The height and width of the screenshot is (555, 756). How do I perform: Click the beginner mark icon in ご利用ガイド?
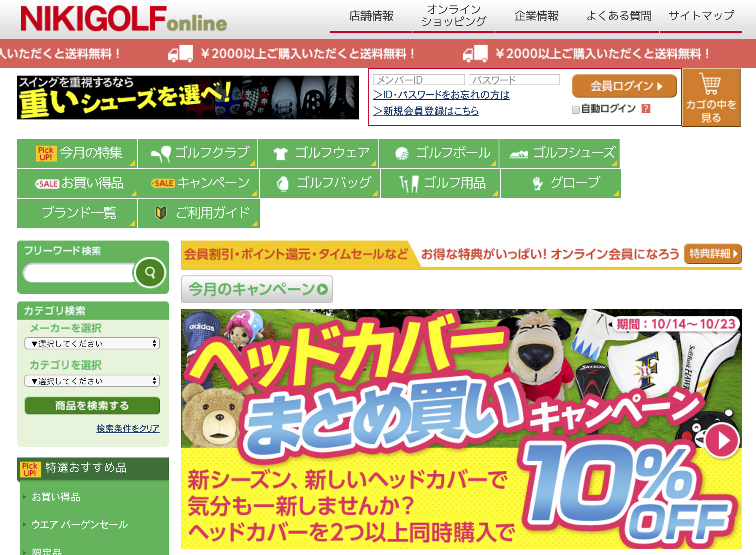click(161, 212)
